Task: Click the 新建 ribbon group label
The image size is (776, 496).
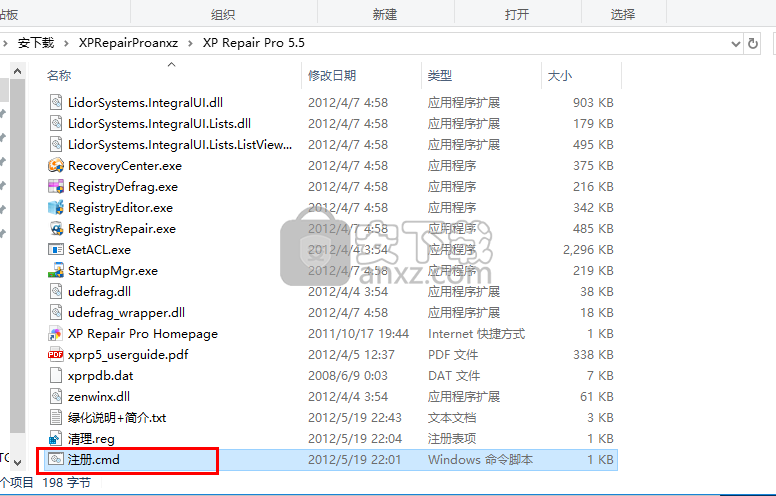Action: [x=385, y=15]
